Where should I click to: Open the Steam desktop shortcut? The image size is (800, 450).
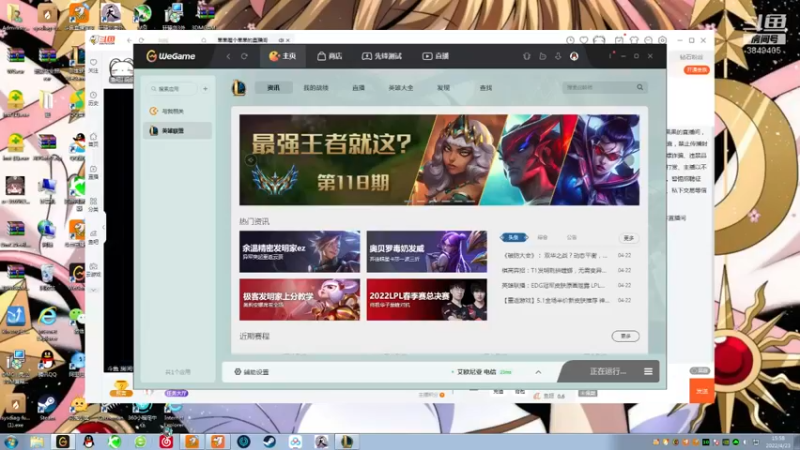pos(46,408)
